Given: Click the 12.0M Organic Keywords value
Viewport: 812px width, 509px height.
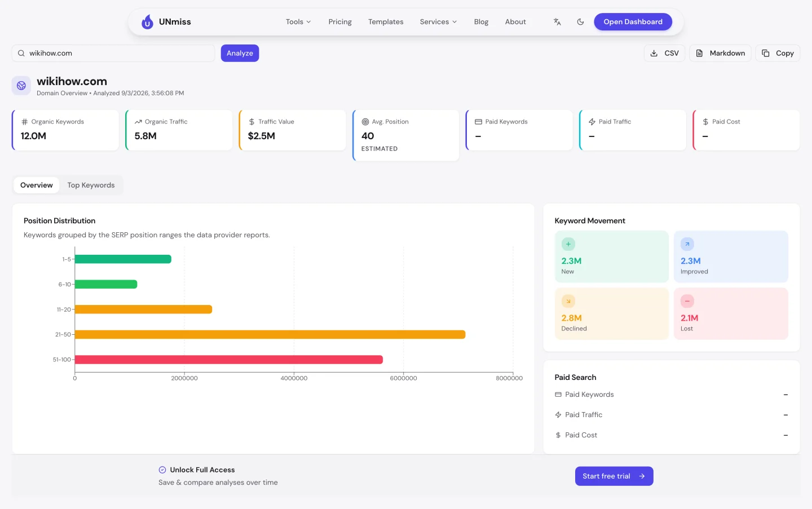Looking at the screenshot, I should click(33, 136).
